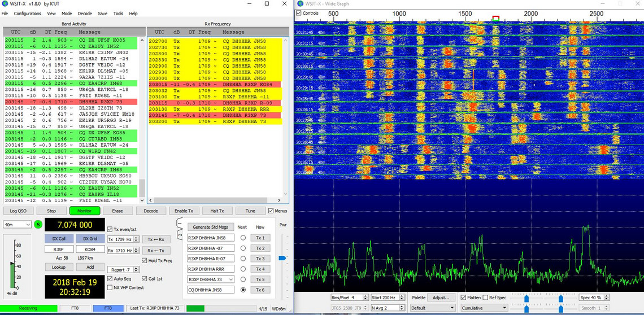Screen dimensions: 644x315
Task: Toggle the Menus checkbox
Action: [271, 211]
